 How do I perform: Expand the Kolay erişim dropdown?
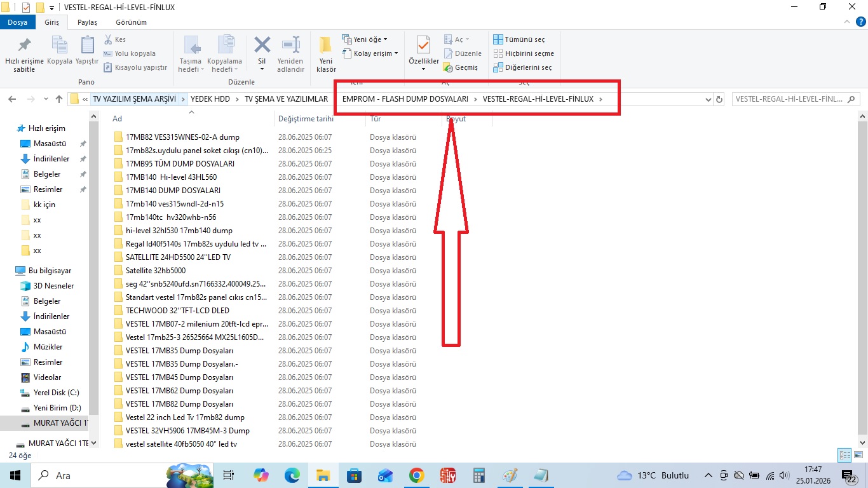(370, 53)
